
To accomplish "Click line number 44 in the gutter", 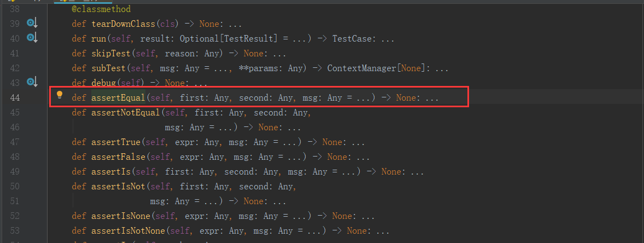I will tap(15, 98).
